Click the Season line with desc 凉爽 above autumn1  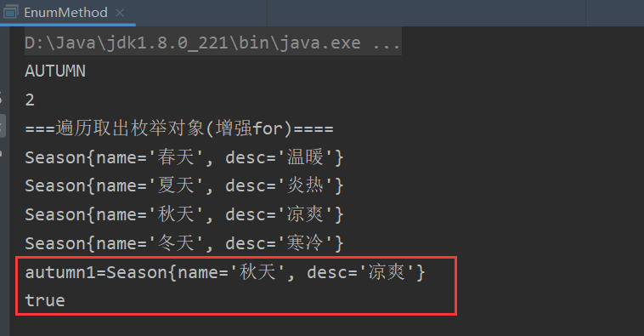tap(184, 214)
